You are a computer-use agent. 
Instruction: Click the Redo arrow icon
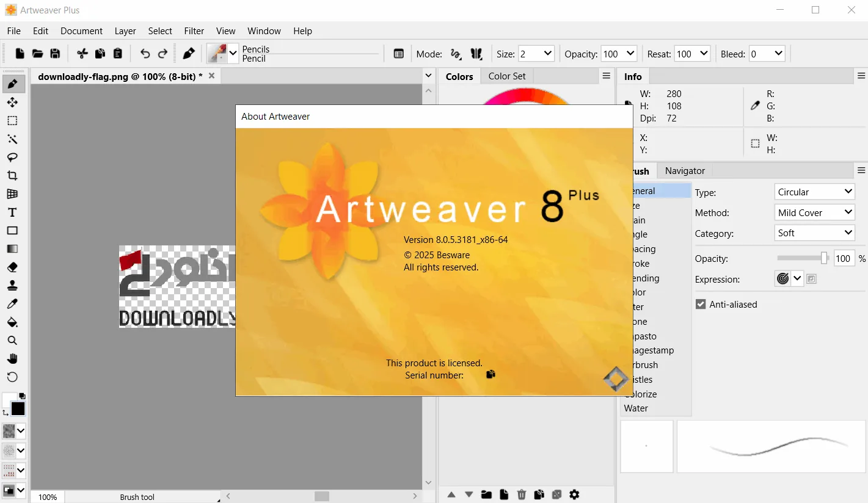pos(162,54)
